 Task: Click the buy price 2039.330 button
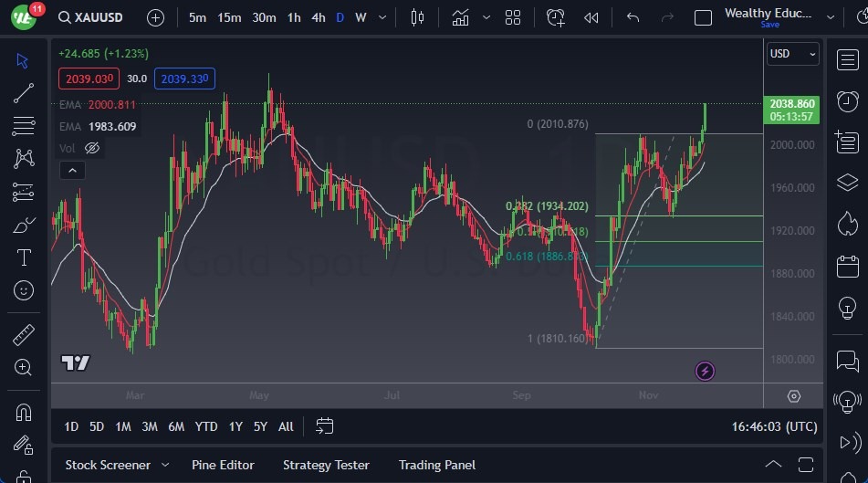click(x=184, y=79)
